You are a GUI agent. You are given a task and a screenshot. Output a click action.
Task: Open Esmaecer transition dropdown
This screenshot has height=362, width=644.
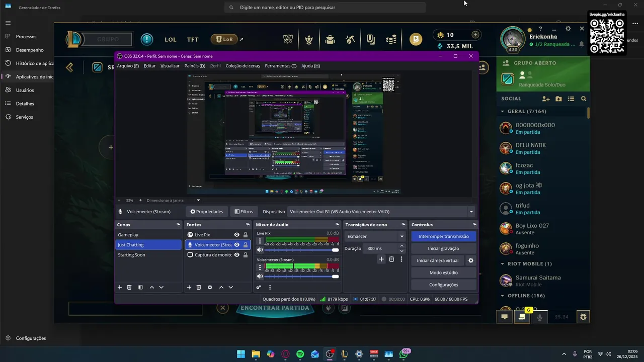click(x=375, y=236)
